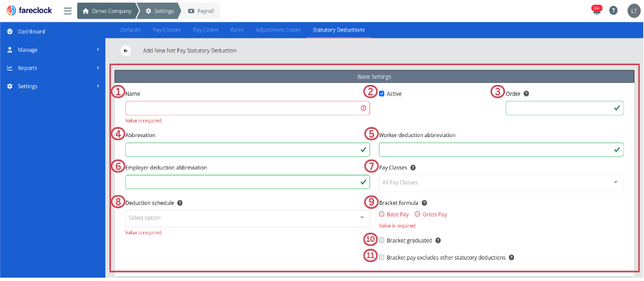This screenshot has height=281, width=644.
Task: Click the 'Add New Net Pay Statutory Deduction' title
Action: tap(190, 51)
